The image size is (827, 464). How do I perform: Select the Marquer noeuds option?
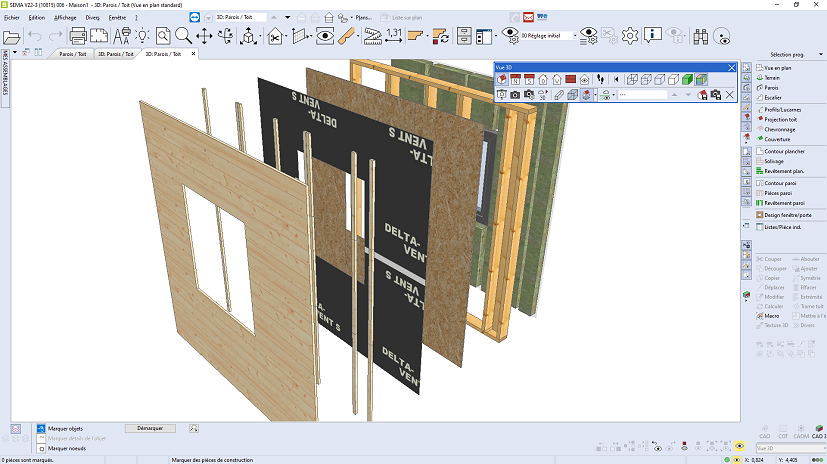65,448
